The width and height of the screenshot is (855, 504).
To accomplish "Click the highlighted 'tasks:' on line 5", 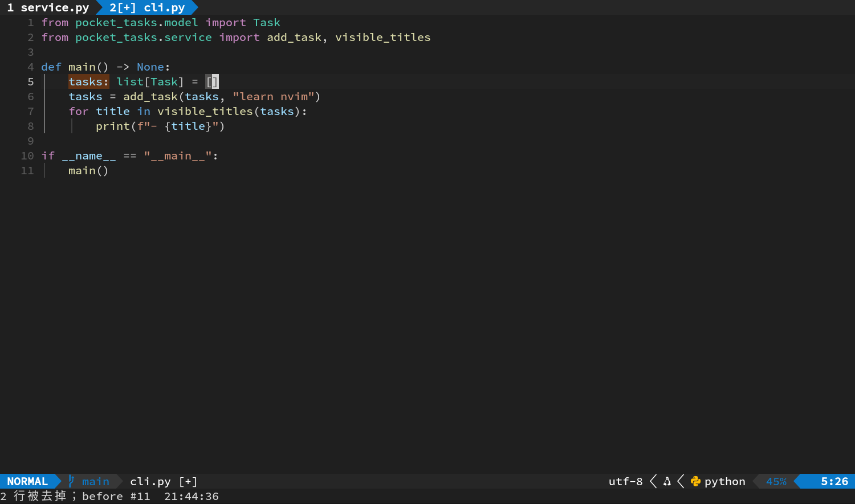I will [x=89, y=81].
